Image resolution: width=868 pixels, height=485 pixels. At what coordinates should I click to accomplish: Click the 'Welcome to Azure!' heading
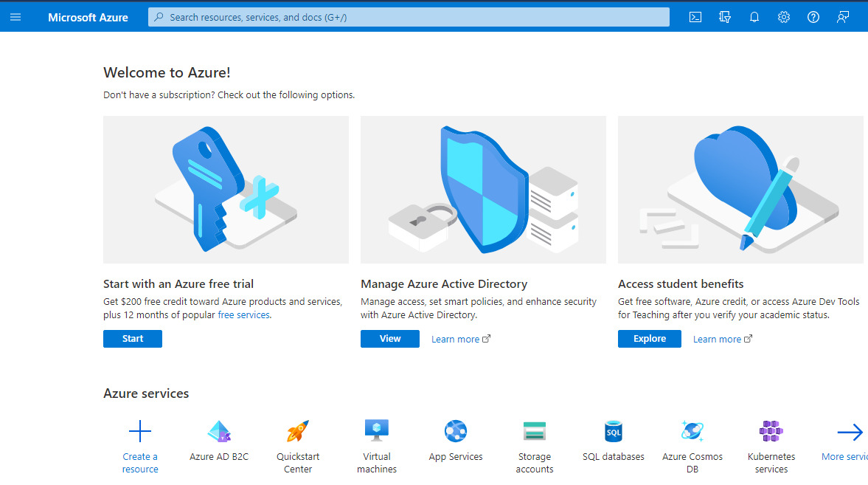click(x=167, y=72)
